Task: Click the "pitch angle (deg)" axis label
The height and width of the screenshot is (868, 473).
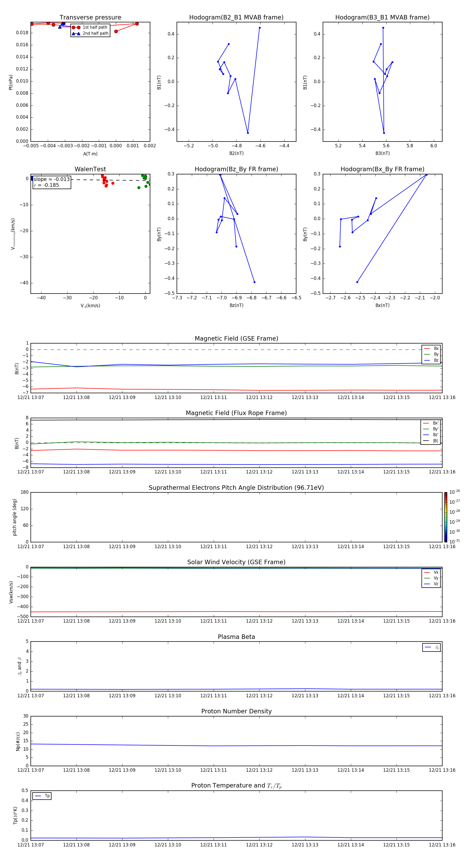Action: [x=14, y=517]
